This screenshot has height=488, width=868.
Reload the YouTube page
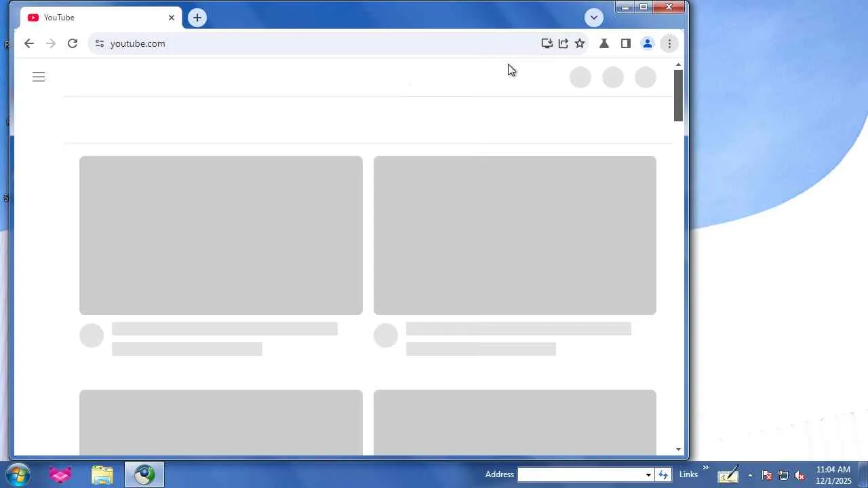click(73, 43)
